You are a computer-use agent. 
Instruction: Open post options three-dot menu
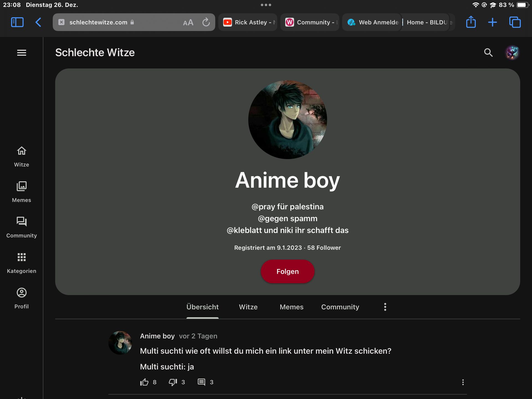[463, 382]
